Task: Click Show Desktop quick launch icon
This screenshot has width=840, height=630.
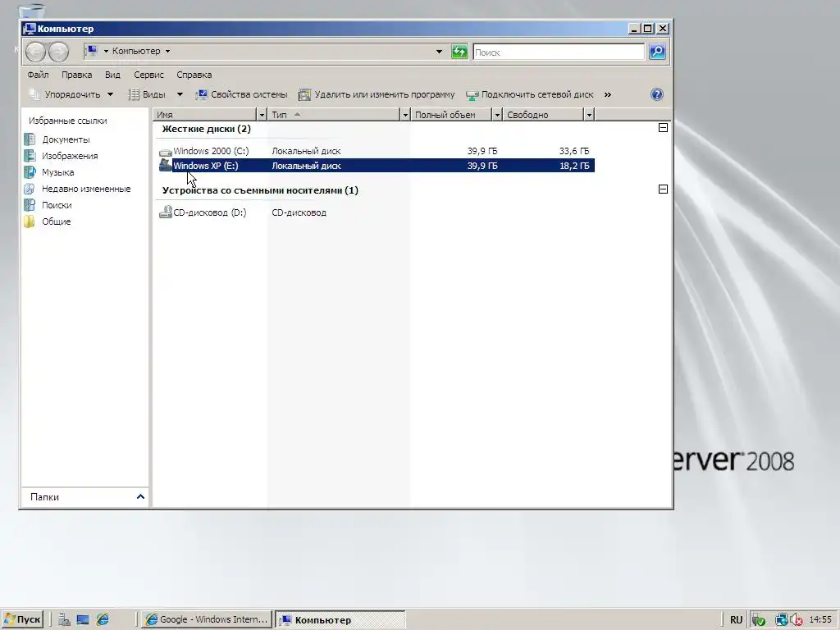Action: [83, 620]
